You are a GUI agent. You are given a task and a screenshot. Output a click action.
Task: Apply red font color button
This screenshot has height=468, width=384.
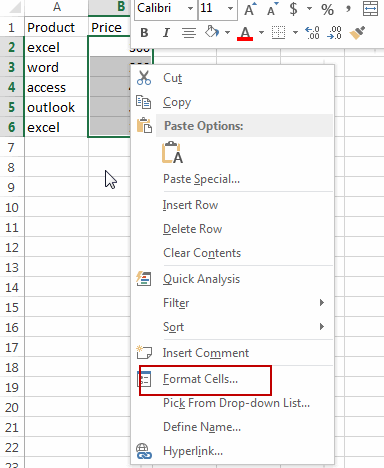[245, 33]
